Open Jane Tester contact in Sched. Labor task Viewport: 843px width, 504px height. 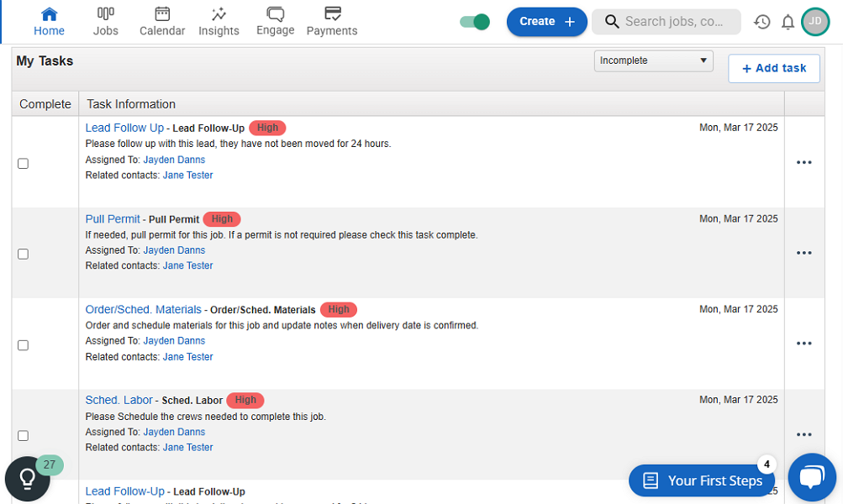click(187, 447)
